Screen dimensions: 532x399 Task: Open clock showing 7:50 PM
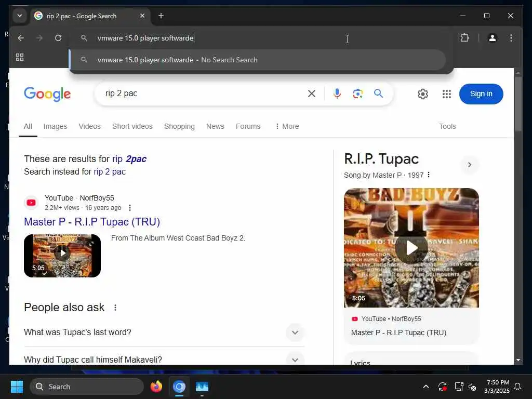coord(497,387)
